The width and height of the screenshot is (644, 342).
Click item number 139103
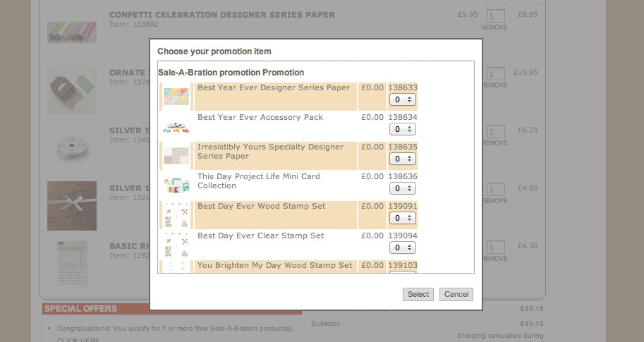point(403,265)
